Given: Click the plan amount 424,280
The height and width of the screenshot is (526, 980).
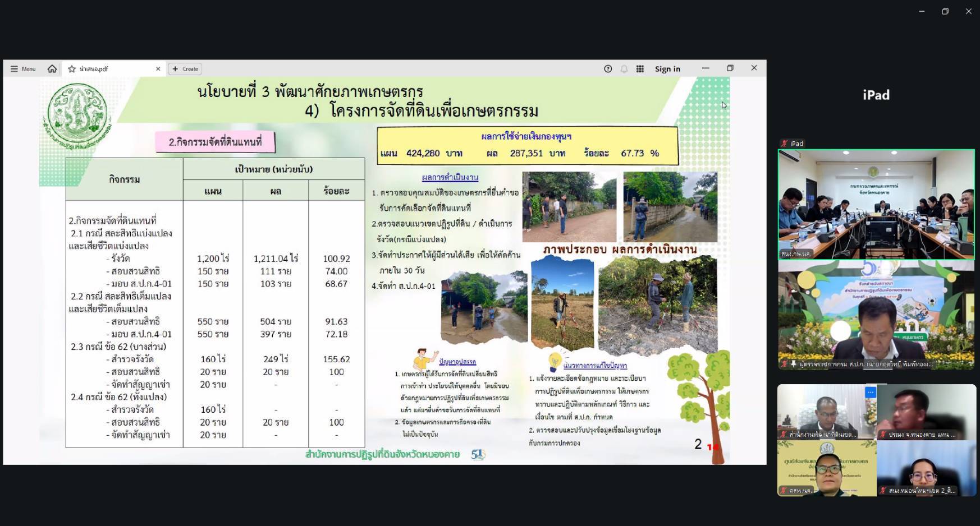Looking at the screenshot, I should pyautogui.click(x=423, y=153).
